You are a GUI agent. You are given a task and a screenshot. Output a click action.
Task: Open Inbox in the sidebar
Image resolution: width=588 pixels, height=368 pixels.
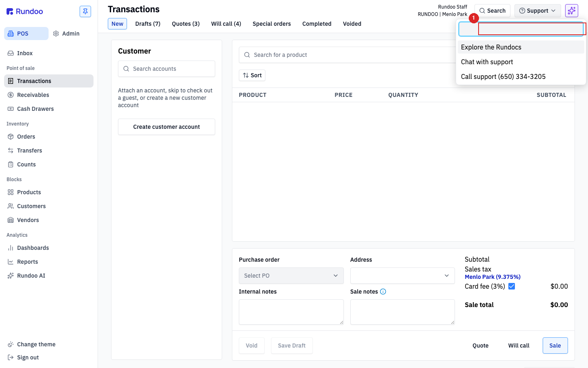click(49, 53)
